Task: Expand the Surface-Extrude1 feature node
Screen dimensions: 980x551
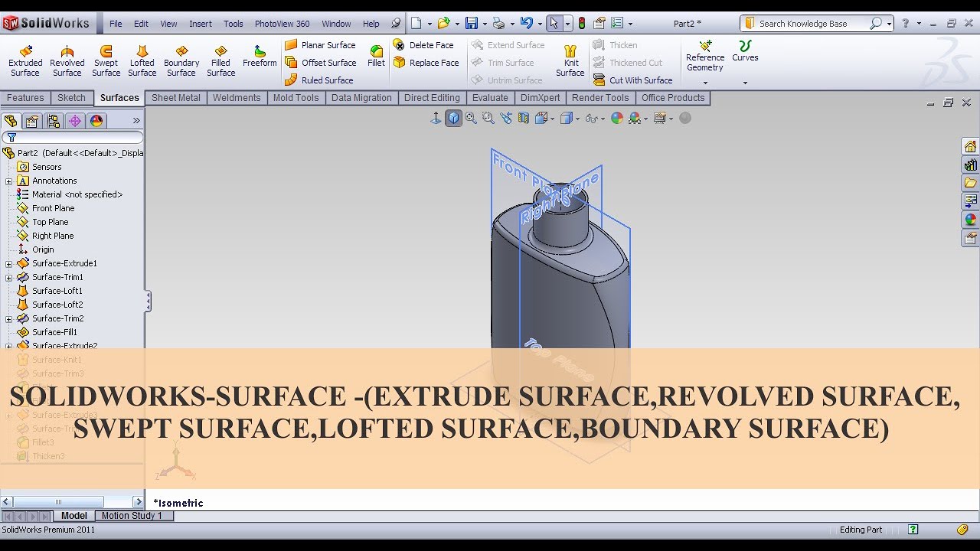Action: (9, 264)
